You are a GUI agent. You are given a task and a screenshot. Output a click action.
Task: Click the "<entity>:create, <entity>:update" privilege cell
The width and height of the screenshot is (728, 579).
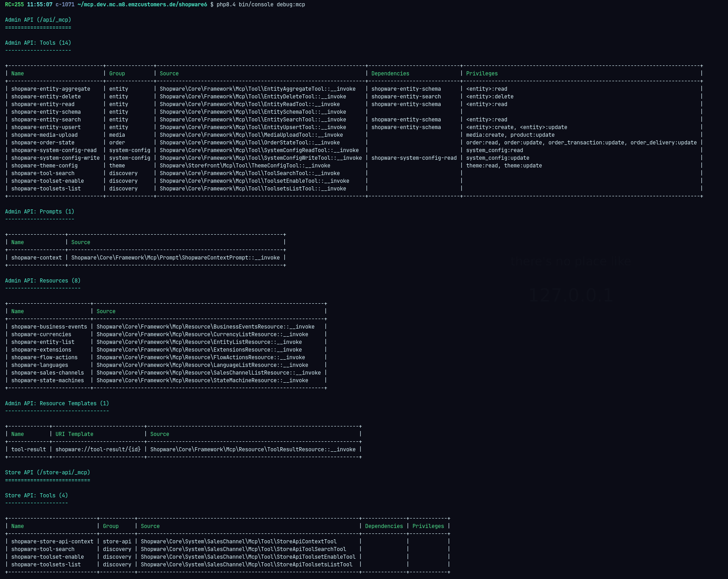click(517, 127)
